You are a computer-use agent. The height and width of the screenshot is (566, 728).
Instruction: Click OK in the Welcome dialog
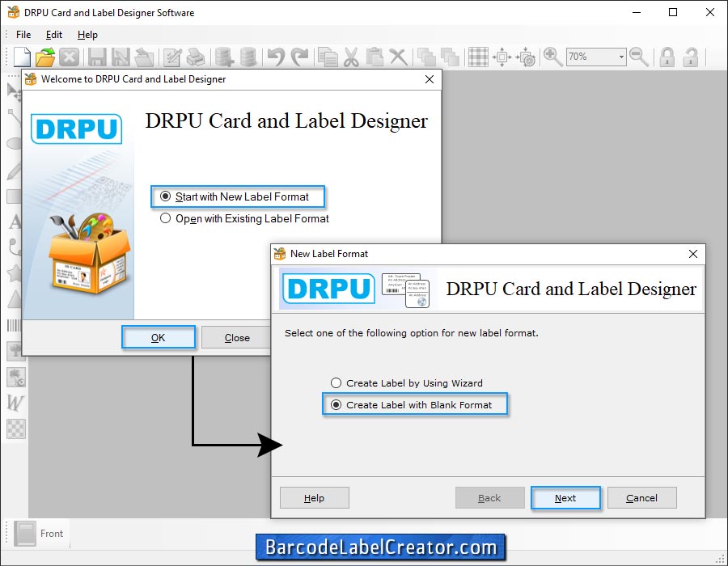(x=159, y=337)
